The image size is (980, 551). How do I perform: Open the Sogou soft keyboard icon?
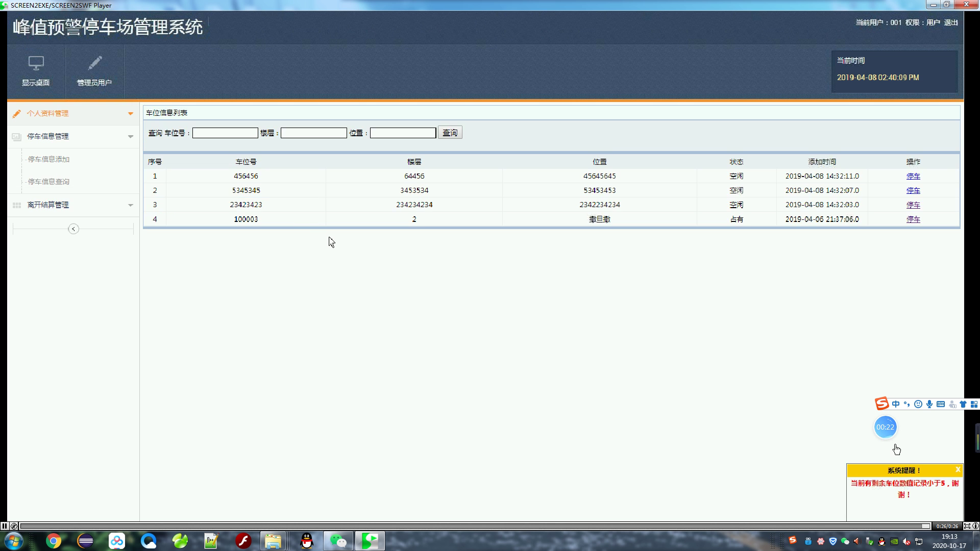pos(941,404)
